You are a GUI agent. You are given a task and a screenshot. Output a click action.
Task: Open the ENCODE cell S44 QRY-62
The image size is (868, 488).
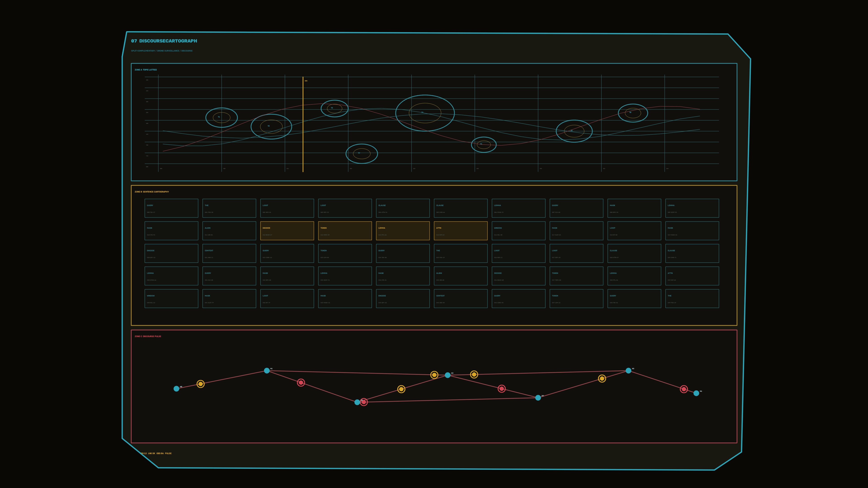(403, 298)
